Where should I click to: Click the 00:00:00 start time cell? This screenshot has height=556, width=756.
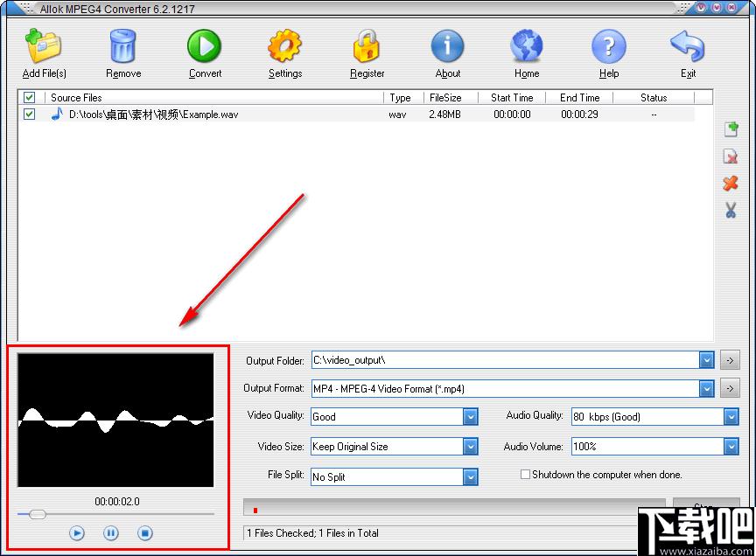click(512, 115)
